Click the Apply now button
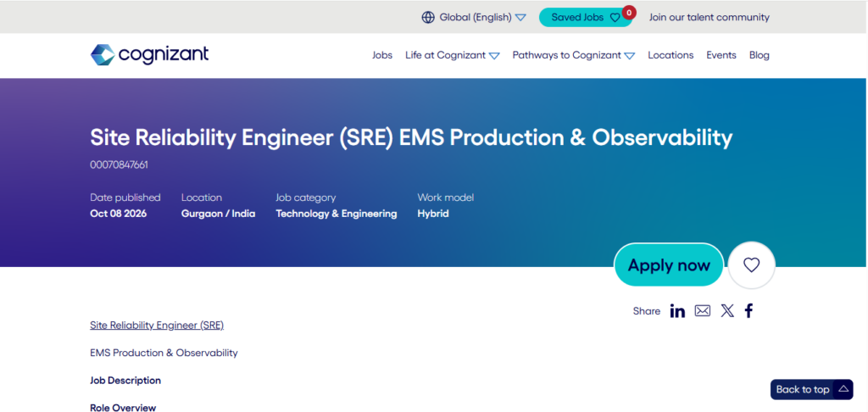Screen dimensions: 868x412 (x=669, y=264)
